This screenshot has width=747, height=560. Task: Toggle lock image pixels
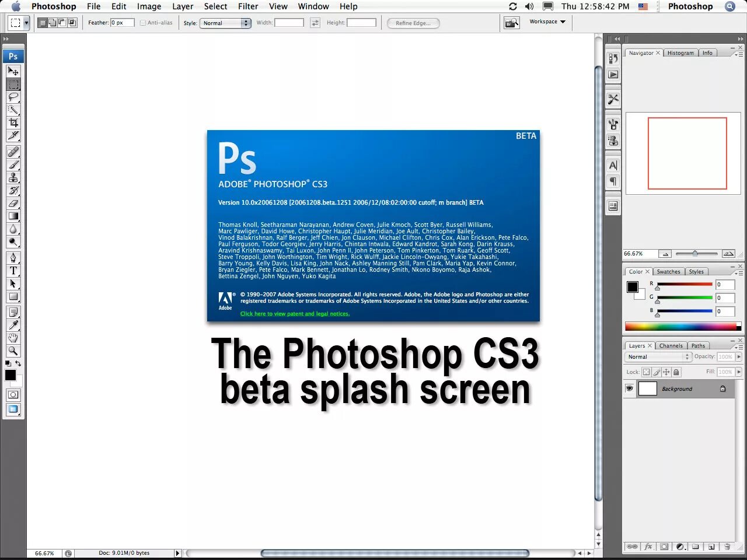click(x=656, y=372)
